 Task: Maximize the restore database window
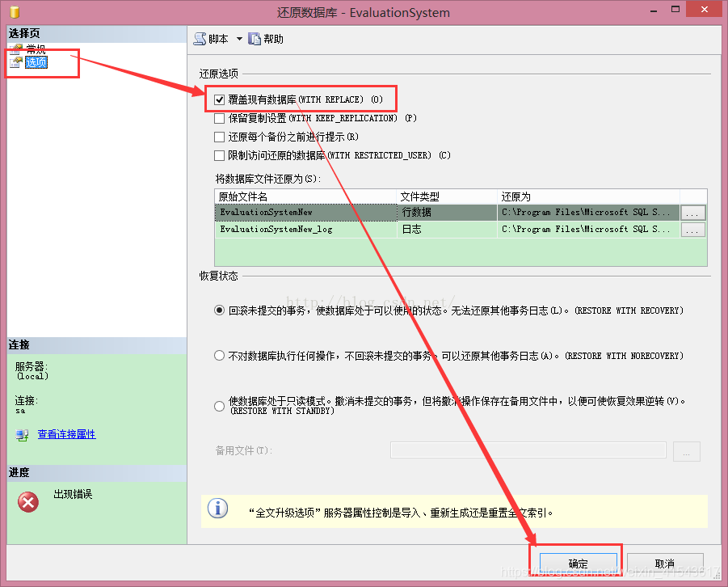[675, 9]
